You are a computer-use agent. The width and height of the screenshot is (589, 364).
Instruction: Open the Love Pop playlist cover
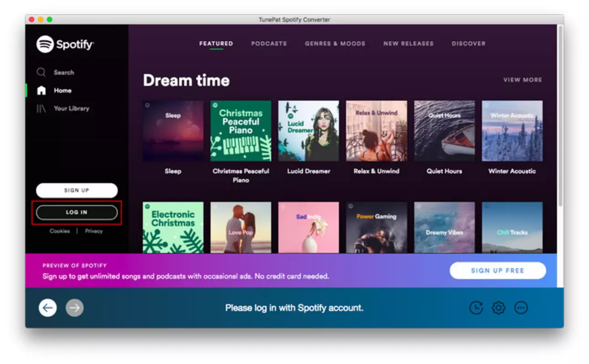tap(241, 227)
